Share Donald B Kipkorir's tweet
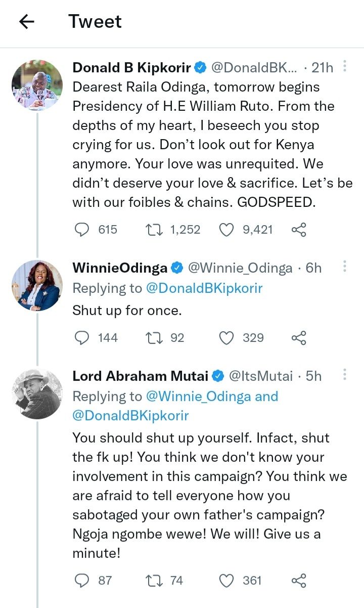 pyautogui.click(x=299, y=230)
